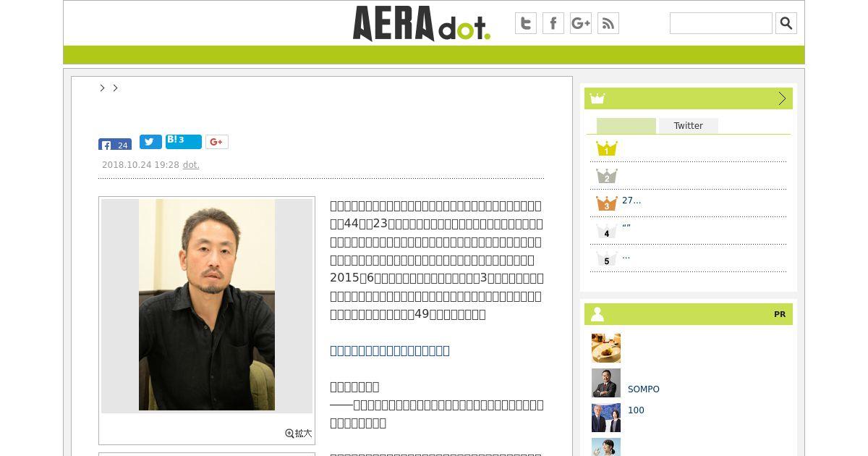Open the SOMPO PR link

click(644, 389)
